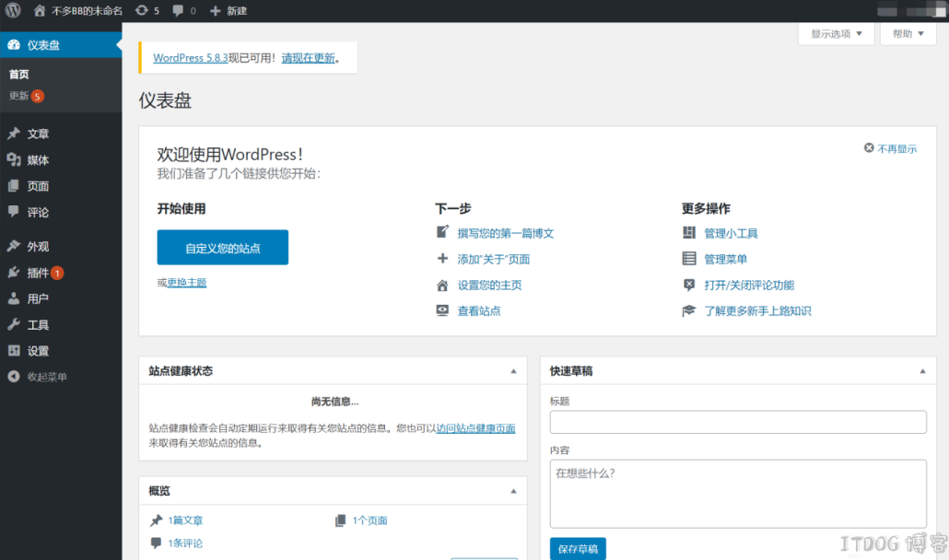Click the 更换主题 link
The image size is (949, 560).
[x=187, y=283]
